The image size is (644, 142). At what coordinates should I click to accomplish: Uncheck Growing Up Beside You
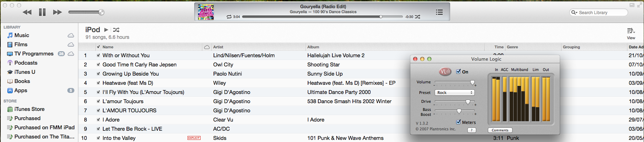tap(98, 74)
